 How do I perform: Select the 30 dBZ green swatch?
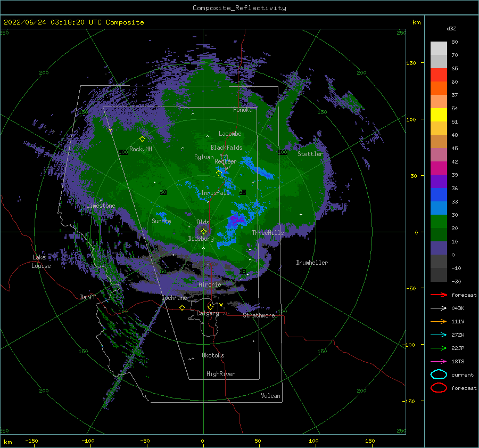(439, 221)
